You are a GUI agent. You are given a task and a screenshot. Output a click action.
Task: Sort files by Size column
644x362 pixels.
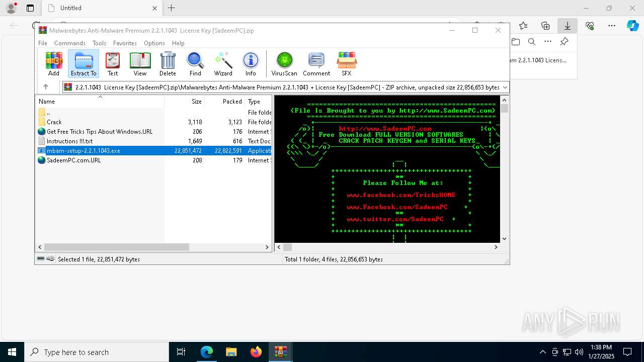click(x=184, y=102)
